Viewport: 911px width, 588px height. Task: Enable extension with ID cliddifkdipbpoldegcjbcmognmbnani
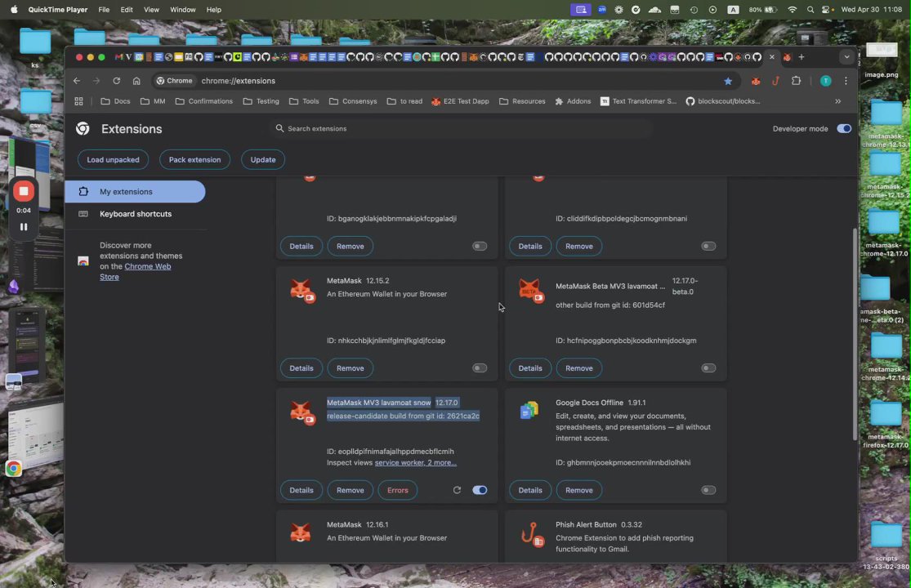708,246
